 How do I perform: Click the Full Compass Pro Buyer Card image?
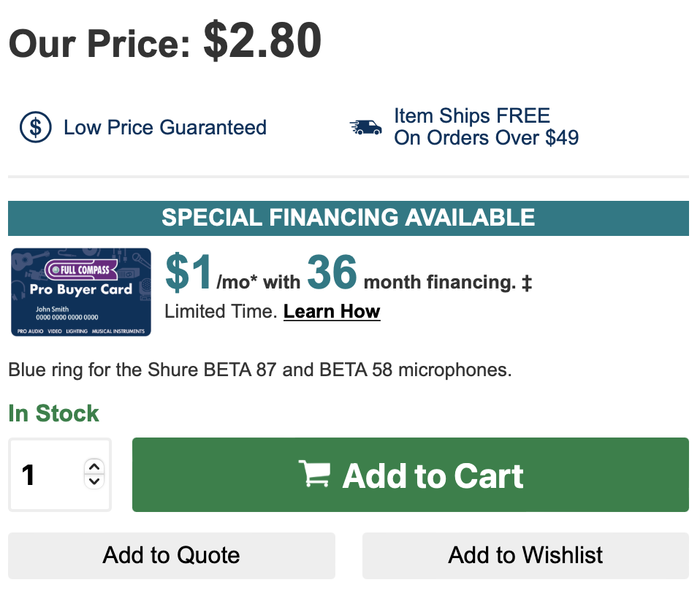81,292
